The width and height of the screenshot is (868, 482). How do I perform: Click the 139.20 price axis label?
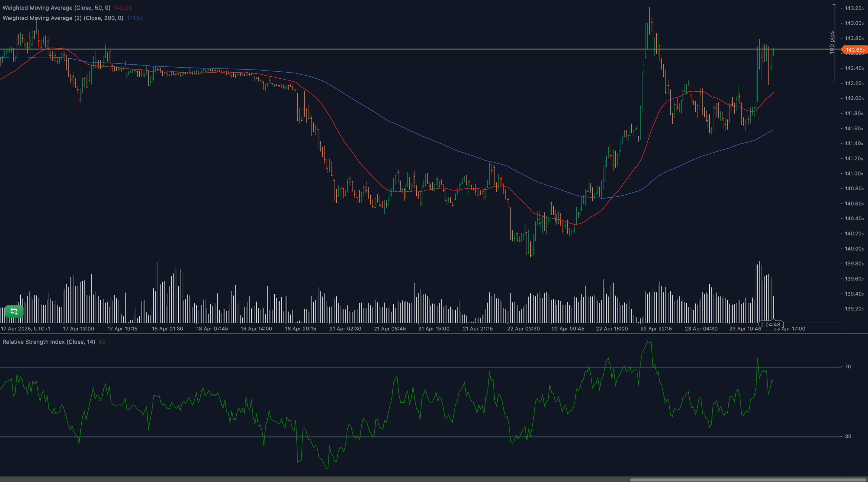click(x=854, y=309)
